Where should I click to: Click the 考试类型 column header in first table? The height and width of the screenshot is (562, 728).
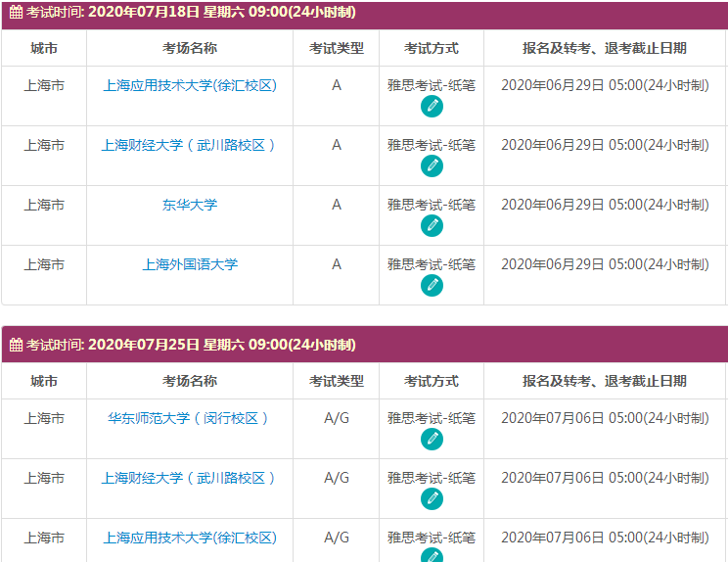coord(337,48)
